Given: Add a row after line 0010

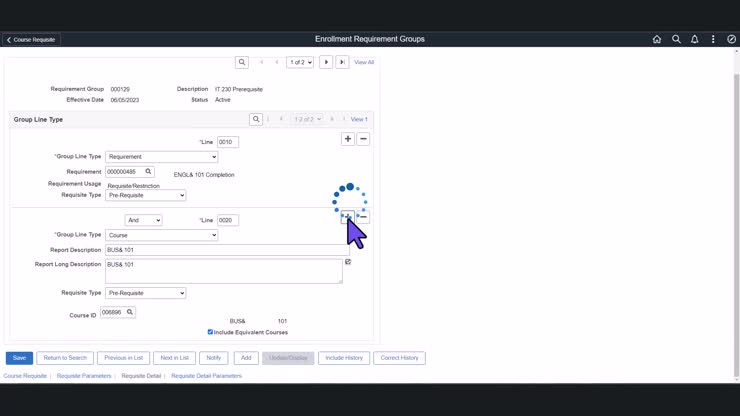Looking at the screenshot, I should pos(348,139).
